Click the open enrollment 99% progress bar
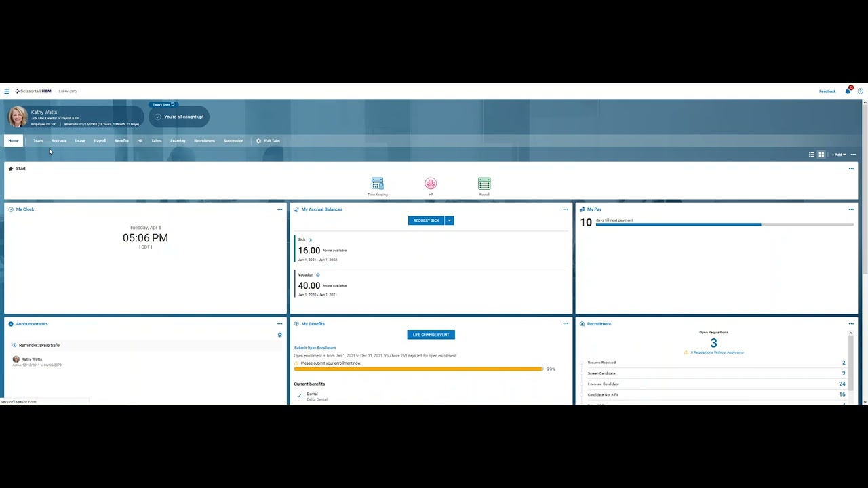Screen dimensions: 868x488 click(x=418, y=369)
